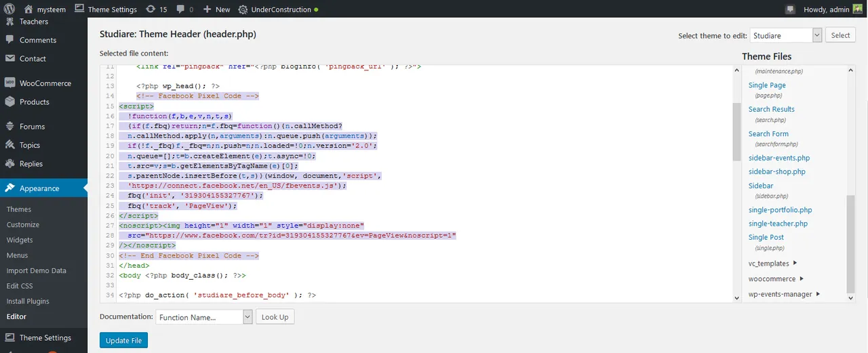Image resolution: width=868 pixels, height=353 pixels.
Task: Open Edit CSS submenu
Action: tap(20, 286)
